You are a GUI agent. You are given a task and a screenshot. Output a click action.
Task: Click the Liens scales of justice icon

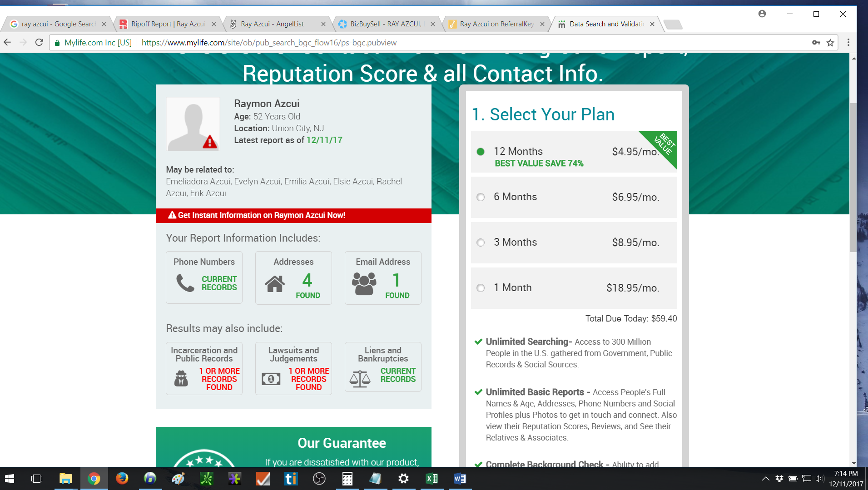(360, 379)
